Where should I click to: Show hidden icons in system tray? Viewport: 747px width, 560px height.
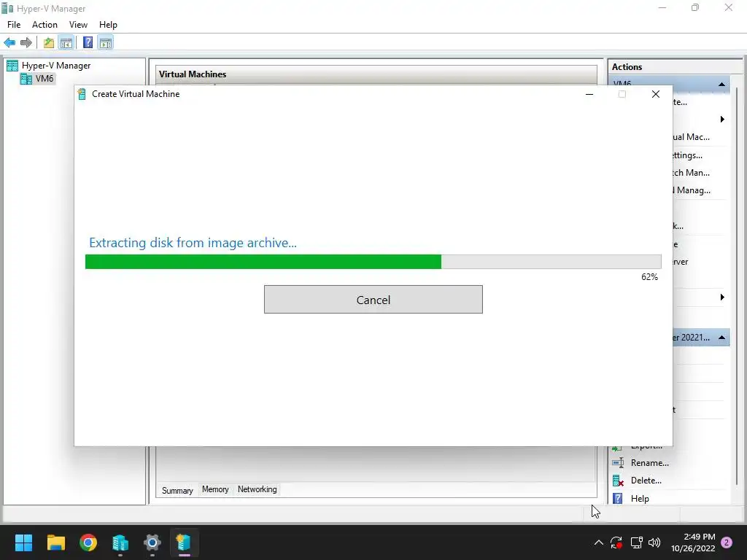click(599, 542)
